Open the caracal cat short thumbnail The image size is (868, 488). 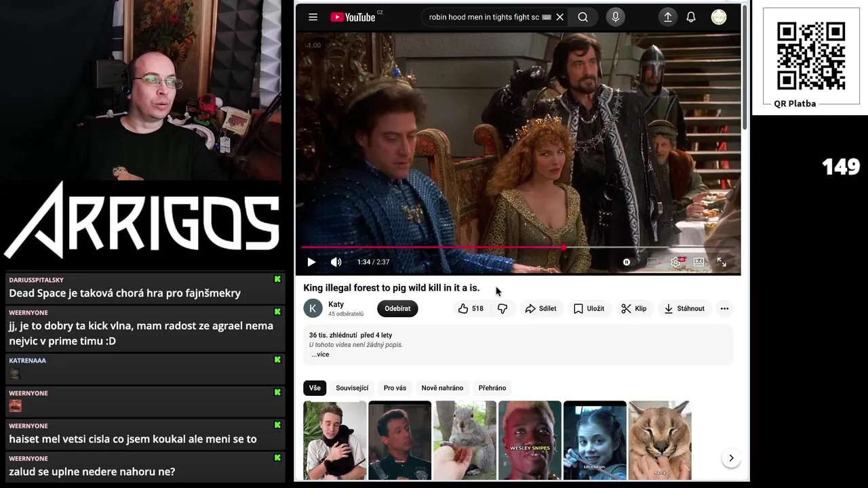[x=660, y=441]
